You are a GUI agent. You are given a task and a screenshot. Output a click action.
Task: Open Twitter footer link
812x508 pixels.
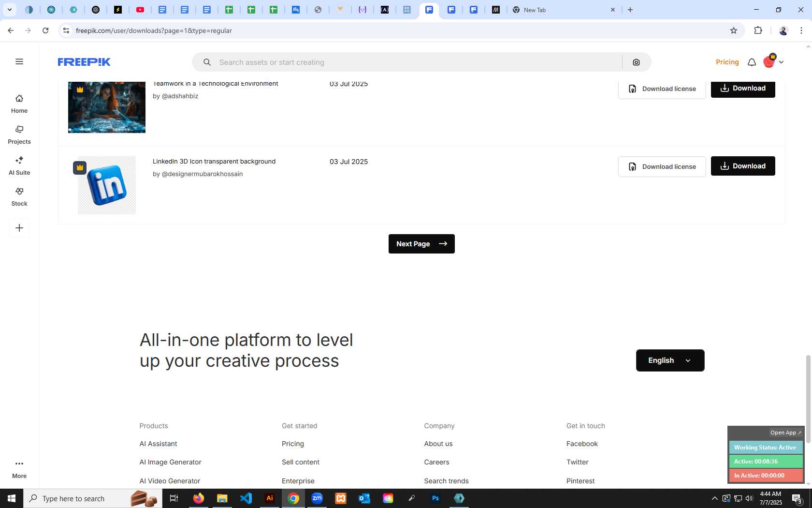tap(577, 462)
